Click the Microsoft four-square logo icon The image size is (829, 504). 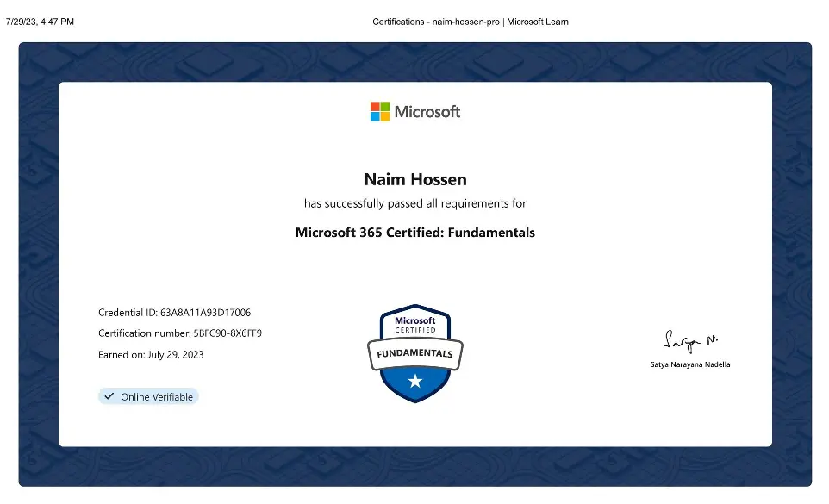380,111
